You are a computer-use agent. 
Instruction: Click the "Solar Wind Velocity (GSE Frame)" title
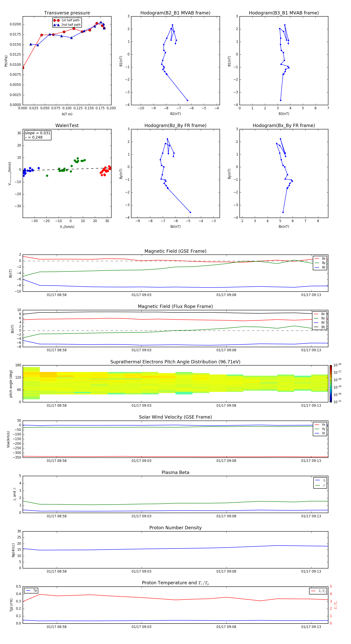pyautogui.click(x=175, y=417)
